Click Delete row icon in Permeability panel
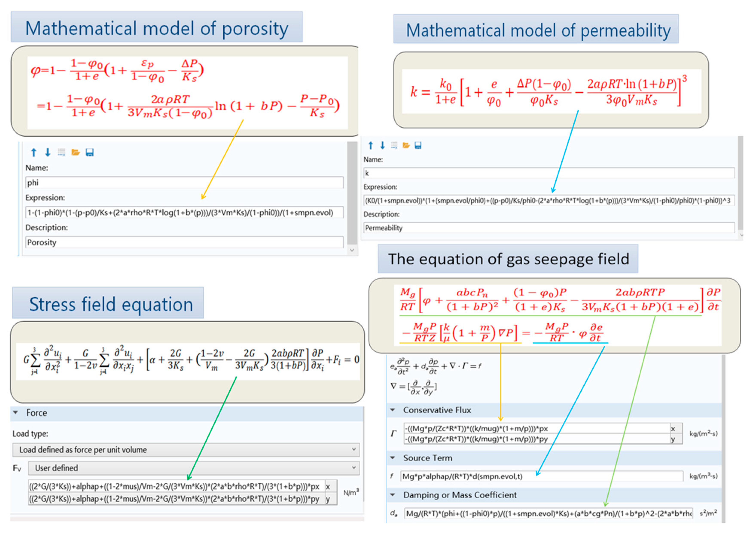 394,145
